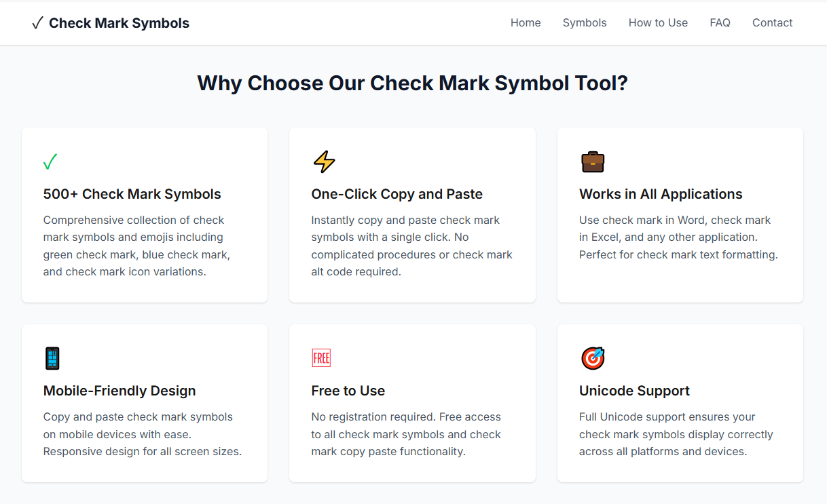Open the How to Use page
827x504 pixels.
point(658,23)
